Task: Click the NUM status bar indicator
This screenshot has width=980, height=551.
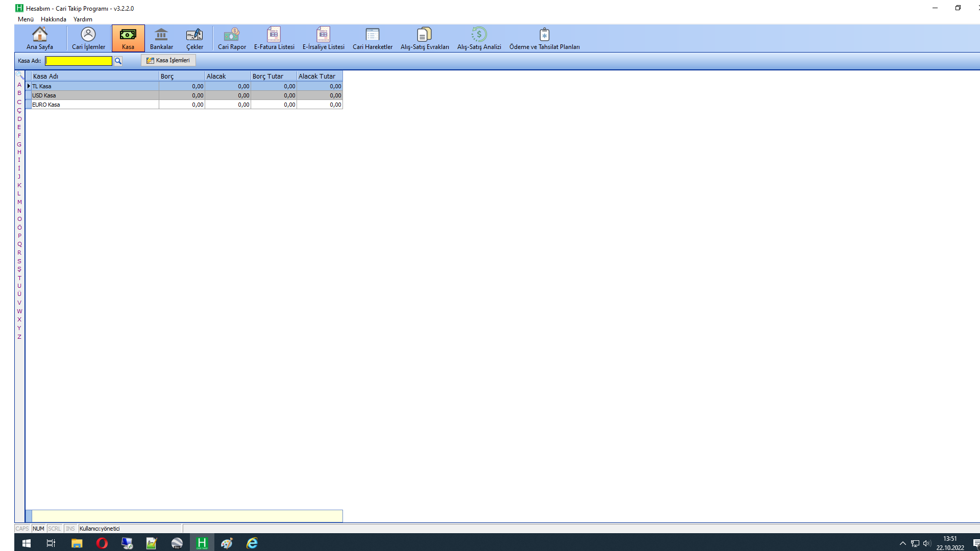Action: [x=39, y=529]
